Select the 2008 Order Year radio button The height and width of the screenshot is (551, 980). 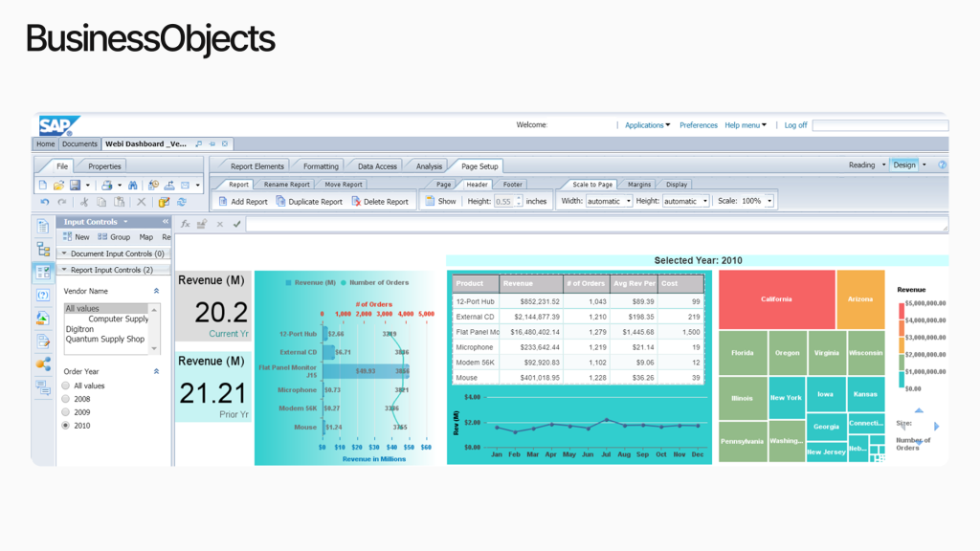tap(66, 399)
